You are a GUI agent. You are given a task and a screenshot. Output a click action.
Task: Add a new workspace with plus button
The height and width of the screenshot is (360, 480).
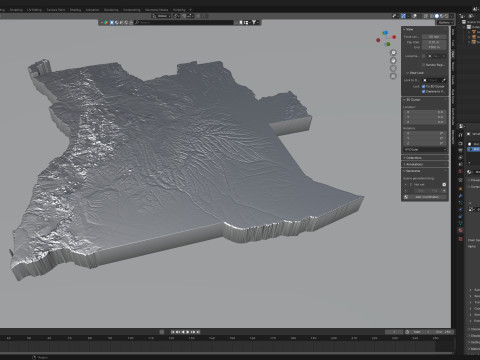[190, 10]
